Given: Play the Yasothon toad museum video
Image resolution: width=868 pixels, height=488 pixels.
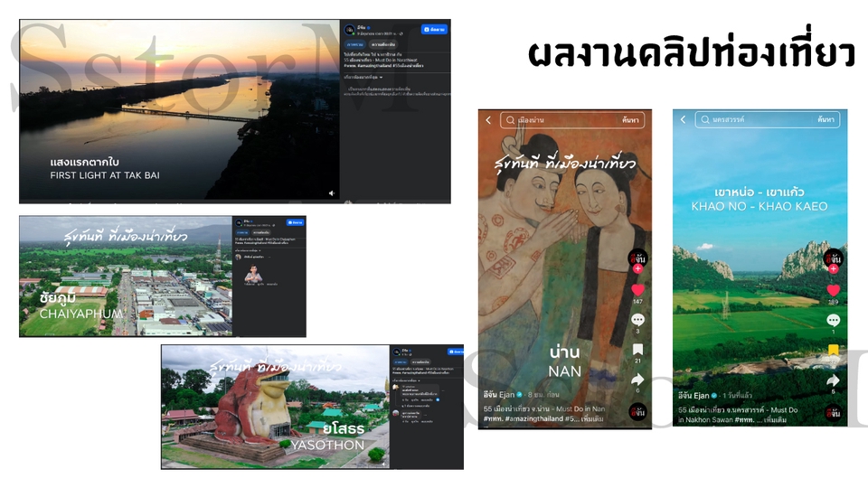Looking at the screenshot, I should tap(276, 407).
